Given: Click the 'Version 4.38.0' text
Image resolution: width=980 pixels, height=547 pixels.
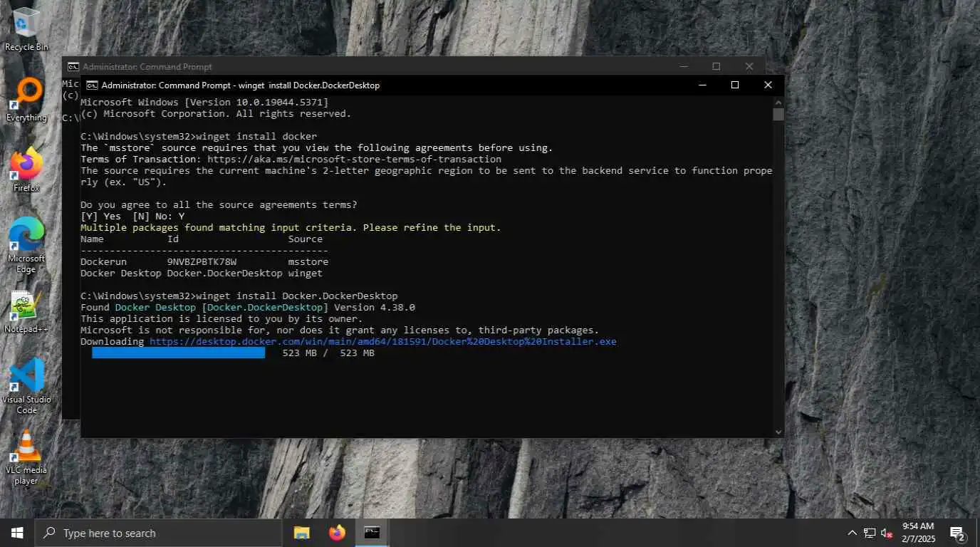Looking at the screenshot, I should click(x=375, y=307).
